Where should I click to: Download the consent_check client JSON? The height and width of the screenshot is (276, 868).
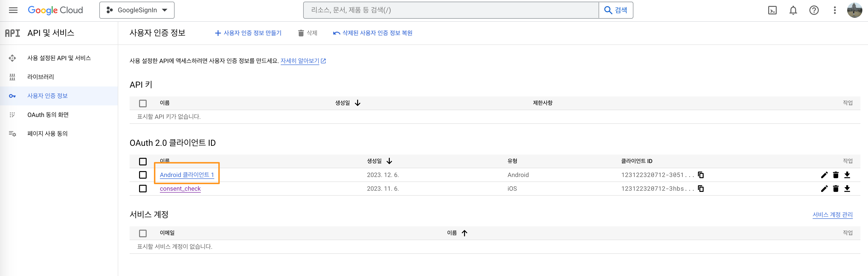[848, 189]
